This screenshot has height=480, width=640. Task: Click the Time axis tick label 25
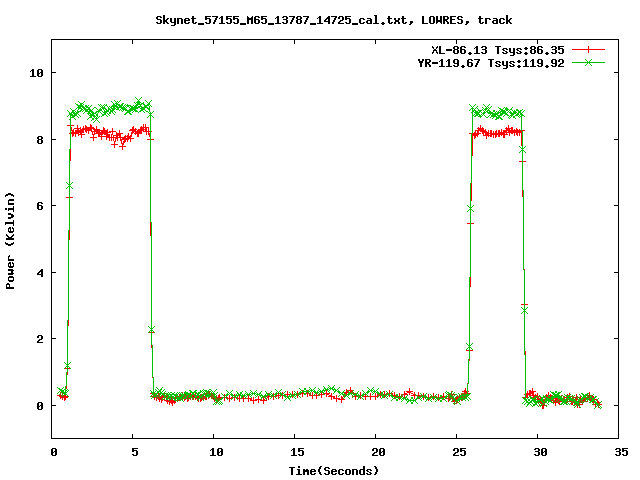click(x=459, y=452)
